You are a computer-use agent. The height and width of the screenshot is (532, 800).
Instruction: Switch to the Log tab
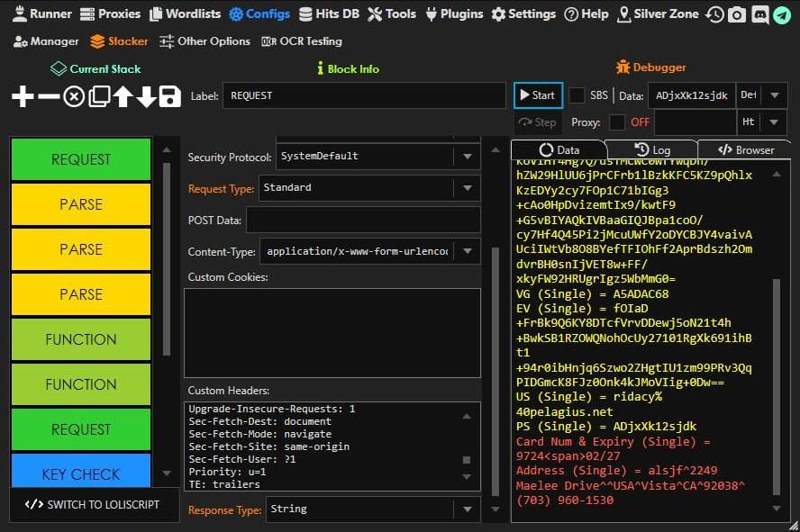pos(651,150)
